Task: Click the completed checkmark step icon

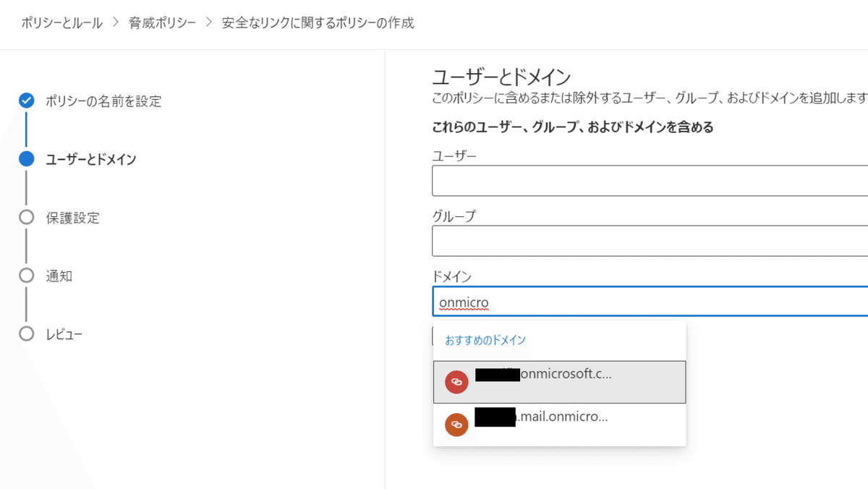Action: pos(27,101)
